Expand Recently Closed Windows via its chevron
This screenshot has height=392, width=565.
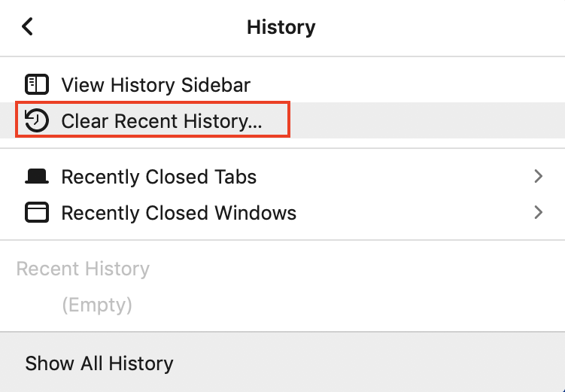[539, 212]
